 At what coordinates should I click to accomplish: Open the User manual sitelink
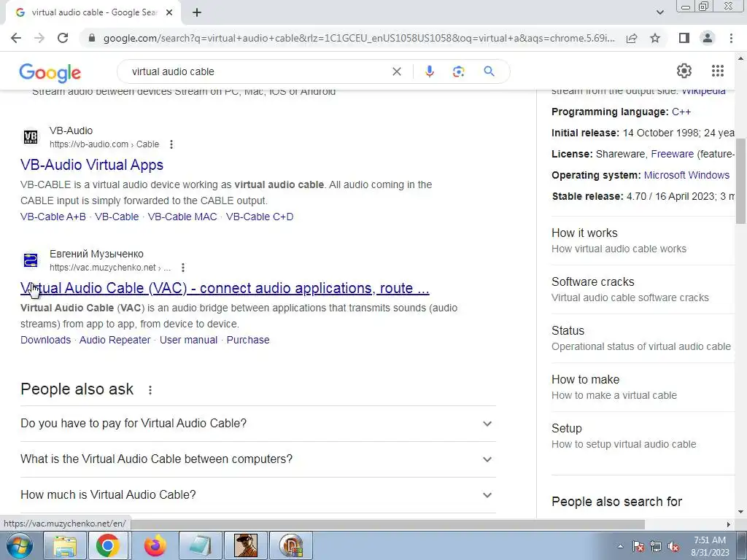click(189, 340)
